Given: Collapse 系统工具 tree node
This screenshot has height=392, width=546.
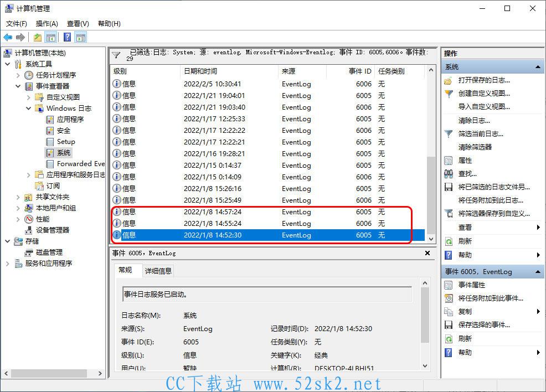Looking at the screenshot, I should (x=7, y=64).
